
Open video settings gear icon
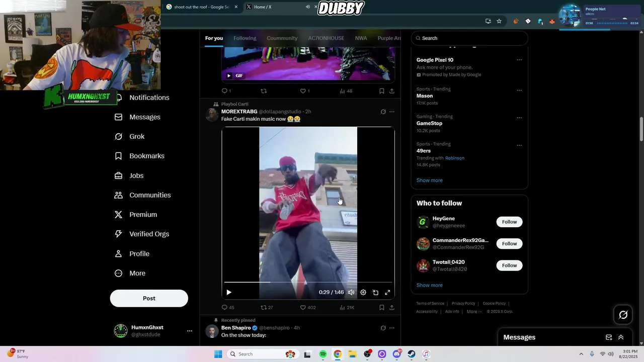click(x=363, y=292)
